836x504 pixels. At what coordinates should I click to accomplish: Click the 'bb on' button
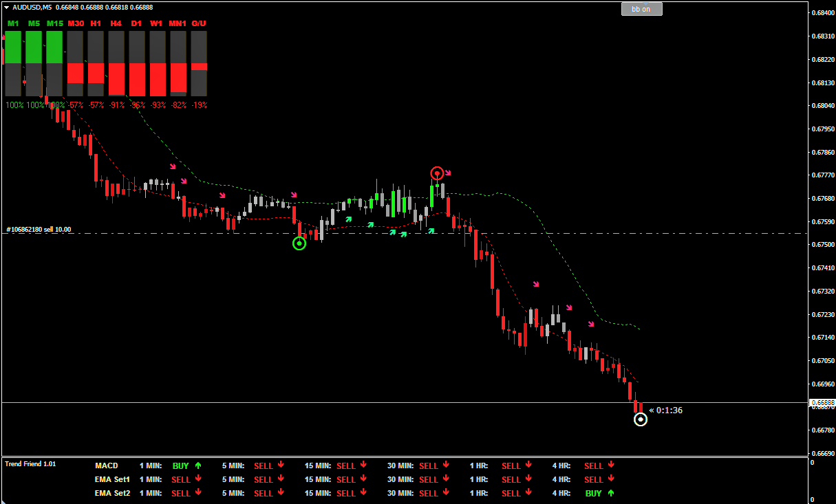point(641,9)
